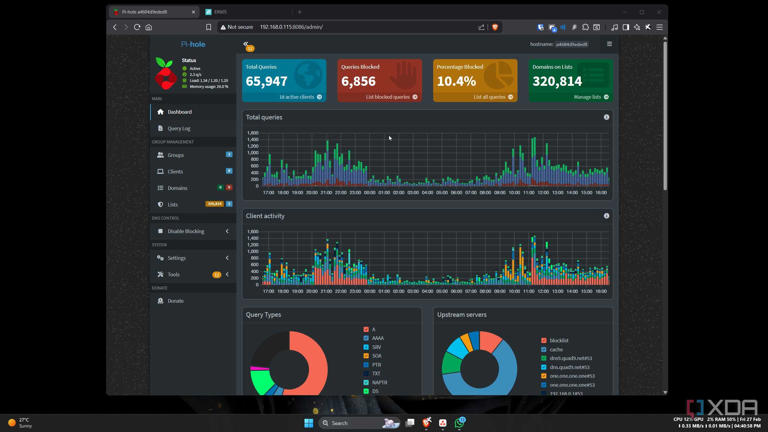The image size is (768, 432).
Task: Expand the Disable Blocking submenu
Action: tap(227, 231)
